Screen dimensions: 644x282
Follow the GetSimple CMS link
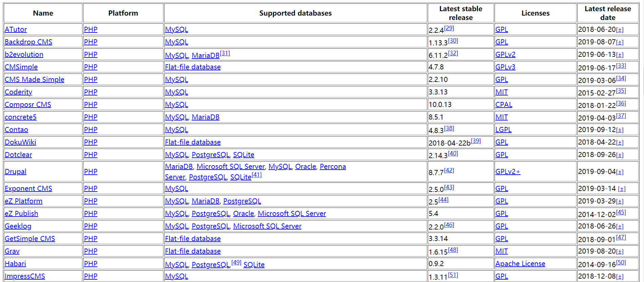30,239
